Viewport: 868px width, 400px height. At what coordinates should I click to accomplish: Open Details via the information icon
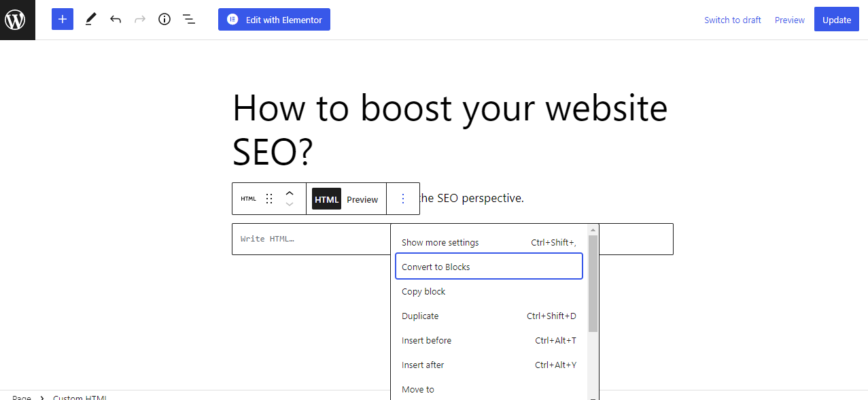[164, 19]
